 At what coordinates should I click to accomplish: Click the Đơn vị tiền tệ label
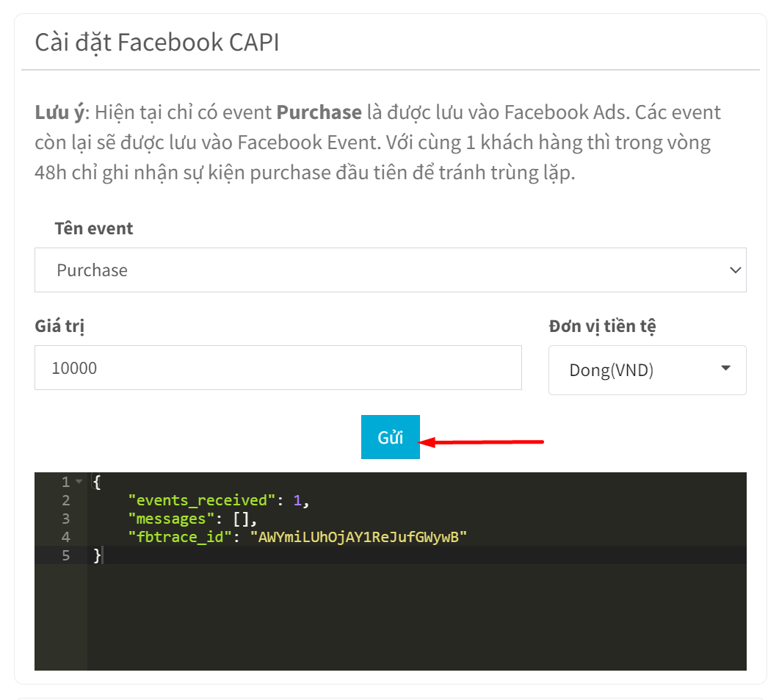pyautogui.click(x=602, y=326)
